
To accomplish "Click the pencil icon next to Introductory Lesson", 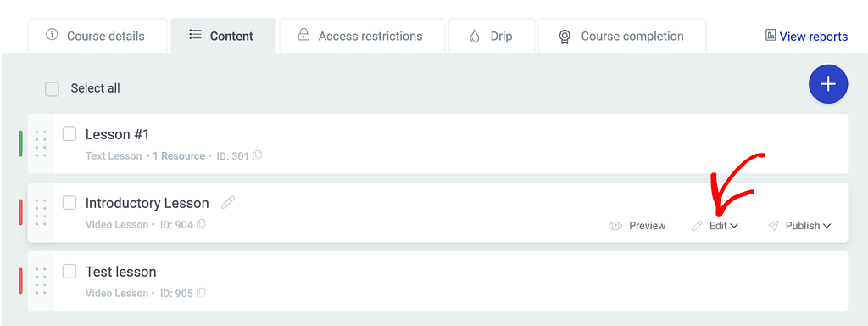I will (x=228, y=202).
